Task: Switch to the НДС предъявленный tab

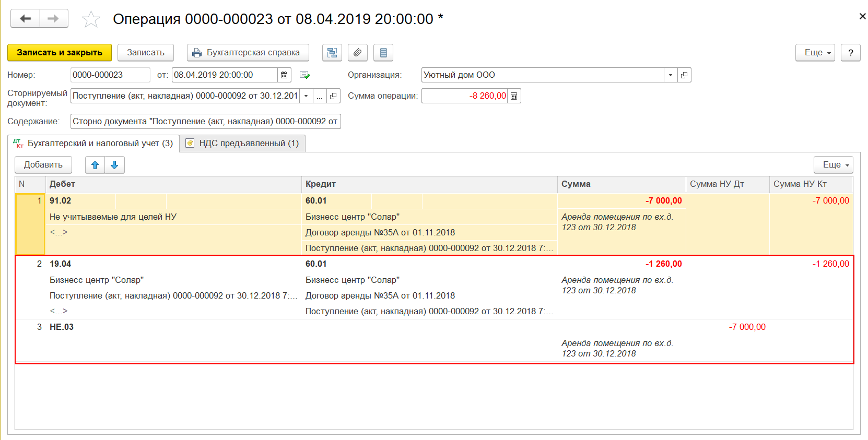Action: pyautogui.click(x=242, y=144)
